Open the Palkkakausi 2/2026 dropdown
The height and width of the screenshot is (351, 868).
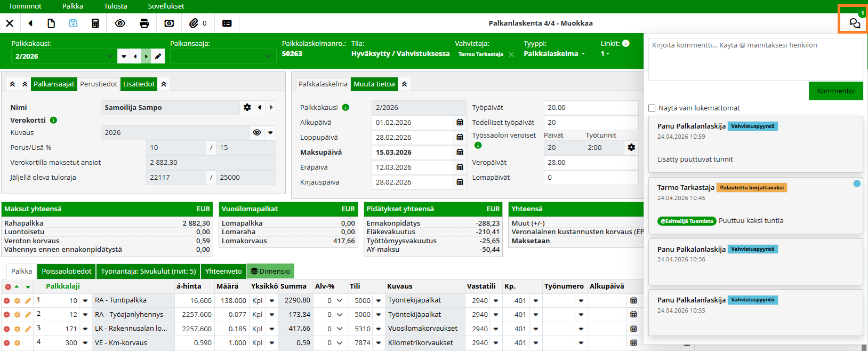point(109,56)
